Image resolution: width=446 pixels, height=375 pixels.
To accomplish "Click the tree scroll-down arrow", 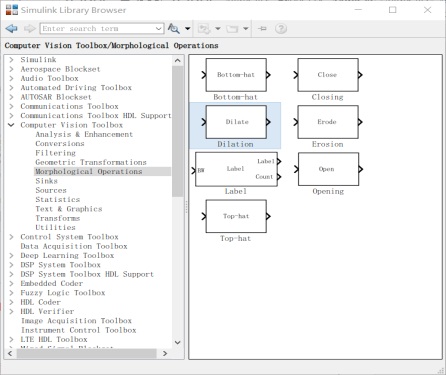I will pyautogui.click(x=178, y=342).
